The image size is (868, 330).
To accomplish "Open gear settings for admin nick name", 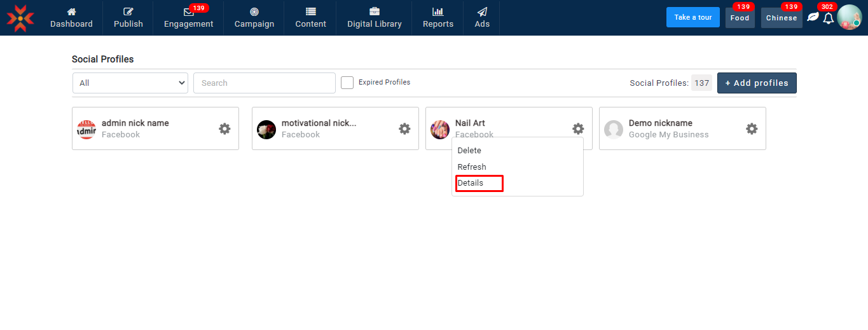I will (224, 128).
